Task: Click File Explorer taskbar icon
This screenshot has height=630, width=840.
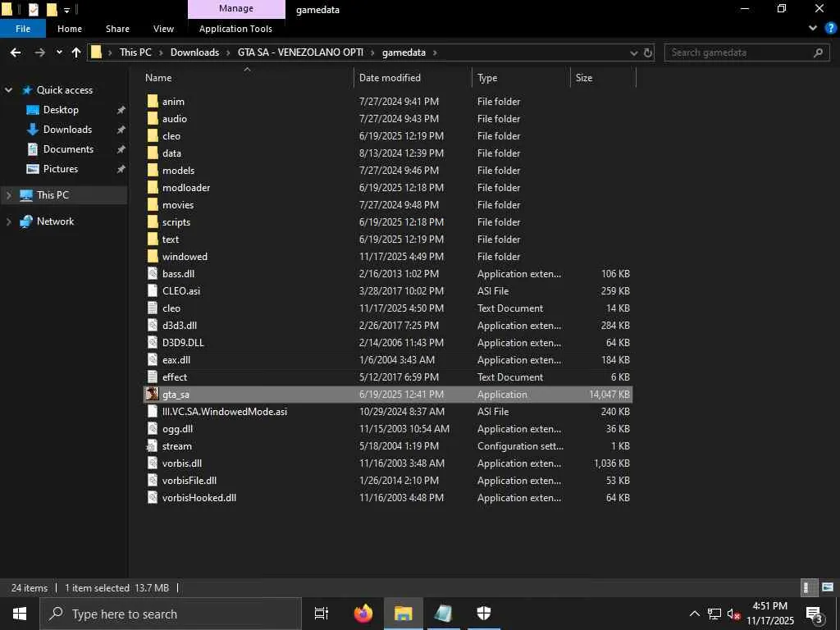Action: [x=404, y=614]
